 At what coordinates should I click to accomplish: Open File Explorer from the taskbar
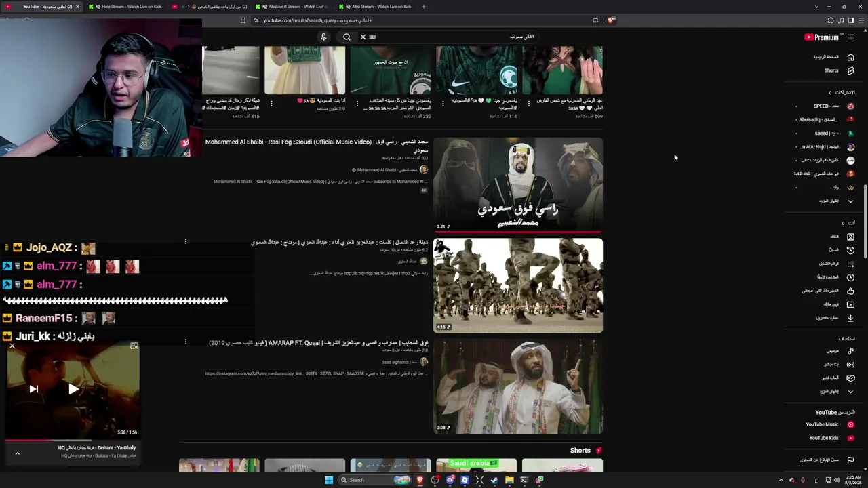509,480
